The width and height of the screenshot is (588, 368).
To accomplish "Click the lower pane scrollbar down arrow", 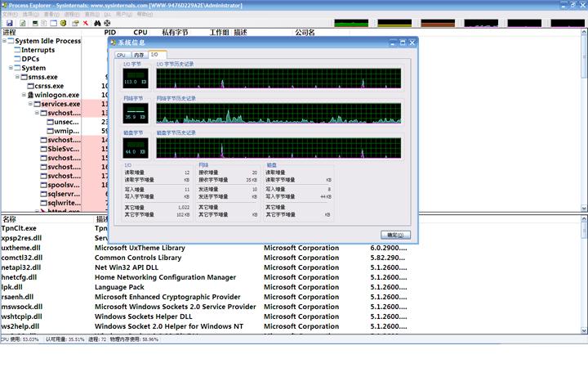I will 584,330.
